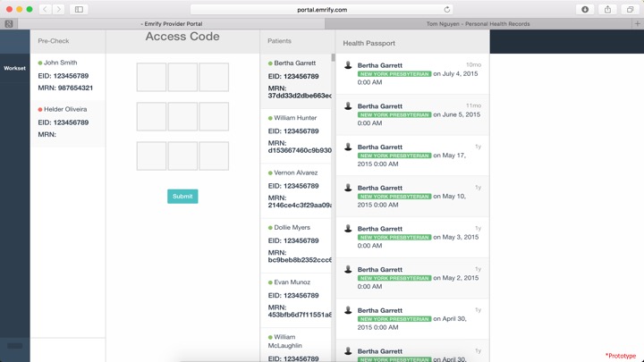Select patient William McLaughlin
Screen dimensions: 644x362
296,347
